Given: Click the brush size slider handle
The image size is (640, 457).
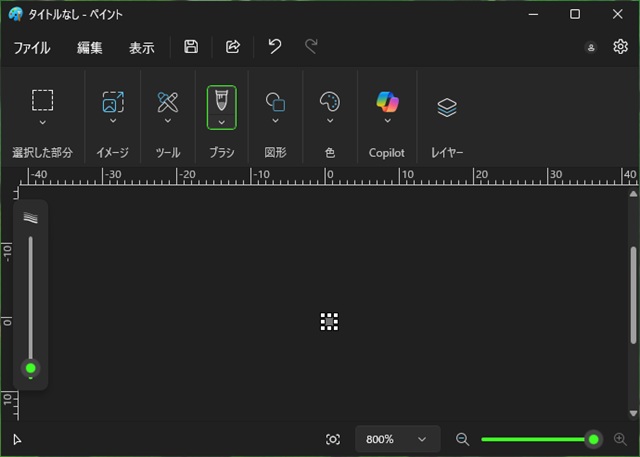Looking at the screenshot, I should pyautogui.click(x=31, y=368).
